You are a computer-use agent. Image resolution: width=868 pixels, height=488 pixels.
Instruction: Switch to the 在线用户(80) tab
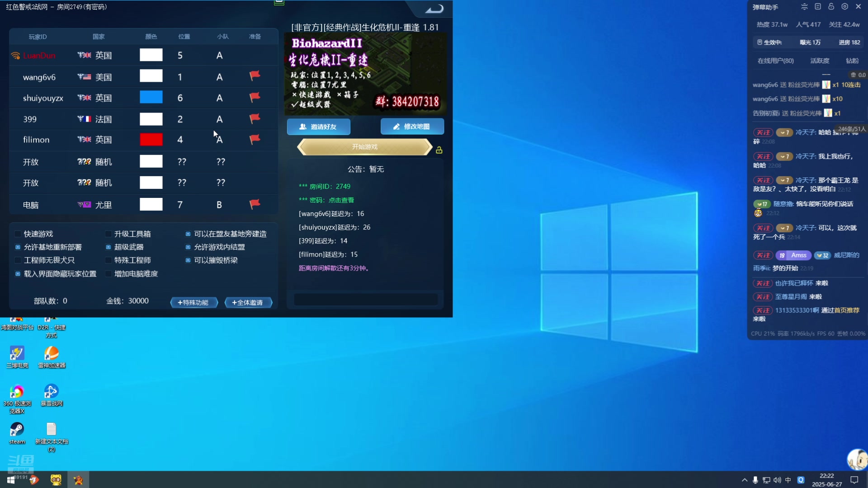[776, 61]
